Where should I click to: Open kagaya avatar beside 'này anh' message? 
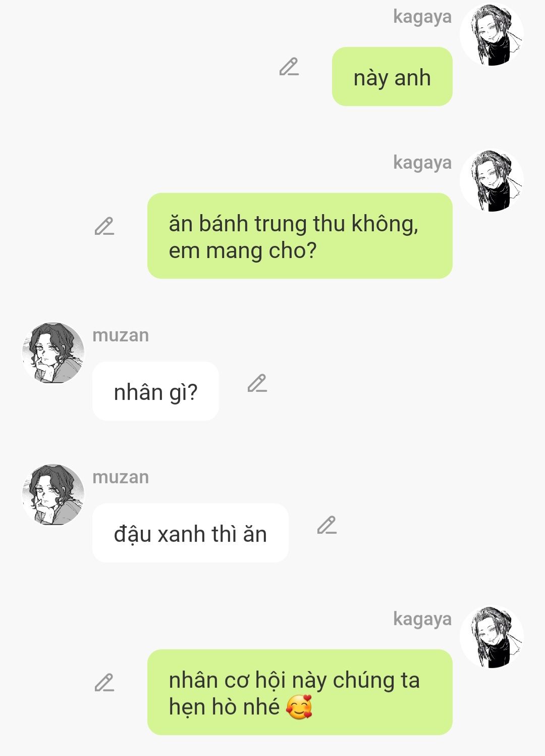492,35
